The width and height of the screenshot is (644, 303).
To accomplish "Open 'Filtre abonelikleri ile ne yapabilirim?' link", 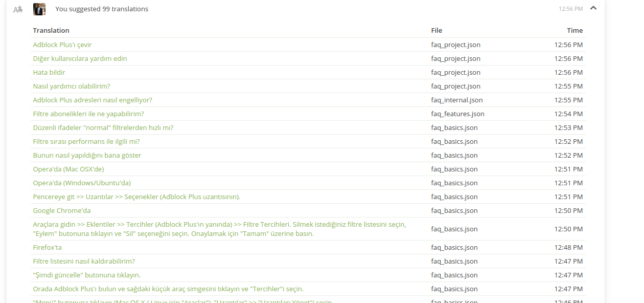I will 88,114.
